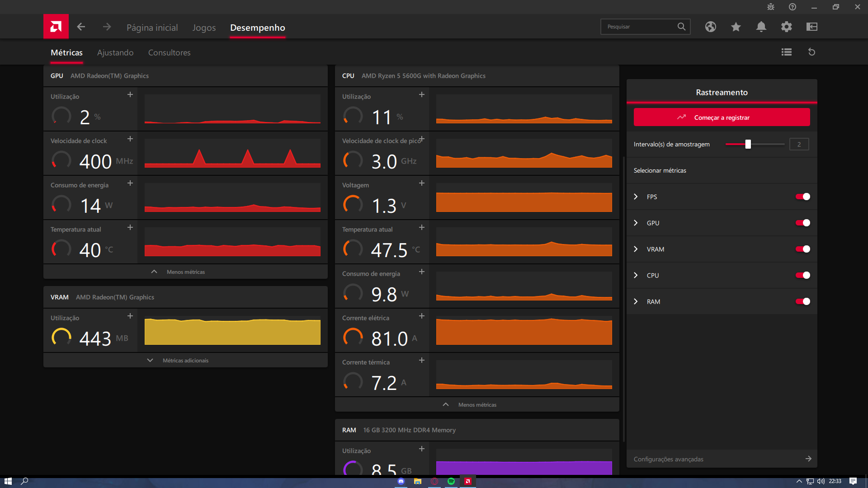Expand the RAM metrics chevron in Rastreamento
This screenshot has width=868, height=488.
point(636,301)
